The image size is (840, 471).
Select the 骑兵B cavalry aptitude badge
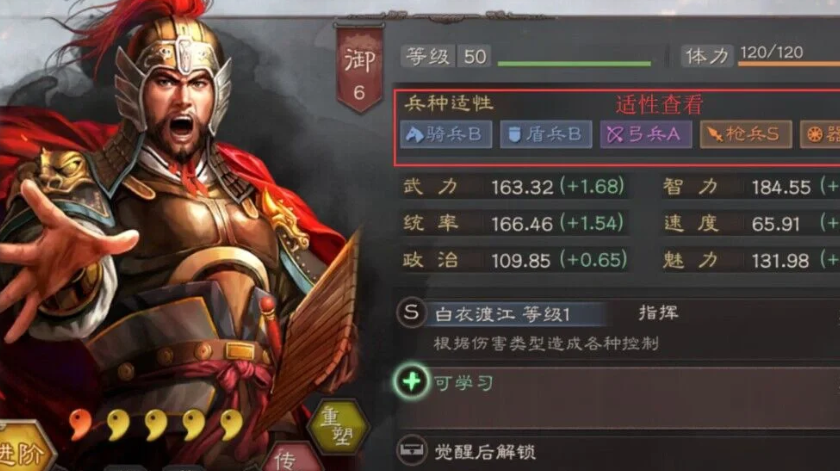(x=446, y=134)
